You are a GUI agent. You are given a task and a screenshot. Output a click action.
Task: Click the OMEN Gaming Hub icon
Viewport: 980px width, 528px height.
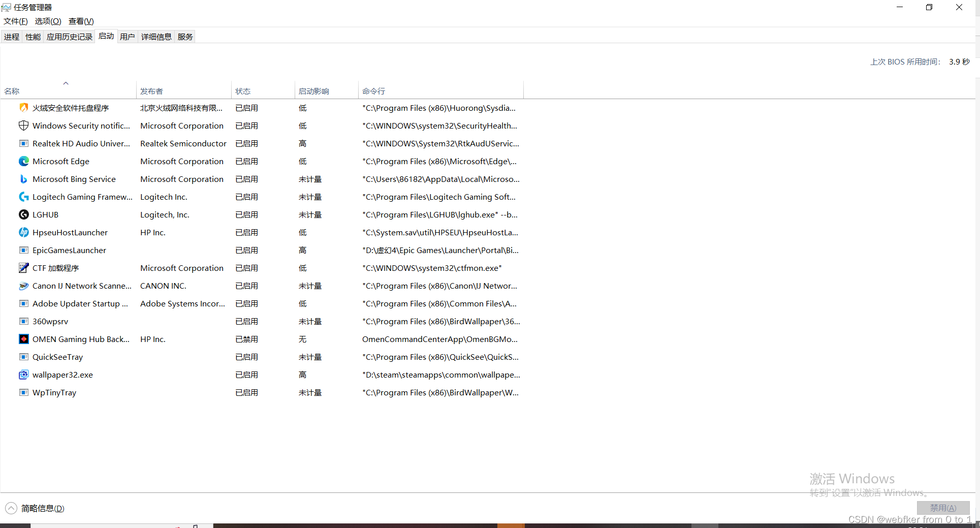point(23,339)
